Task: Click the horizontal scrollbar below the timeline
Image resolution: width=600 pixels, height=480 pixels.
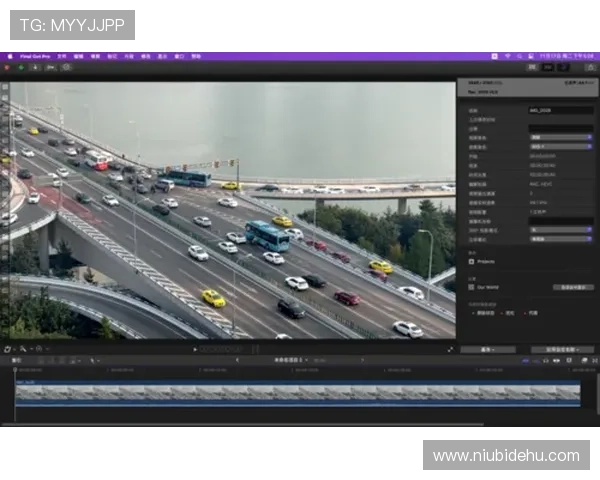Action: click(x=290, y=427)
